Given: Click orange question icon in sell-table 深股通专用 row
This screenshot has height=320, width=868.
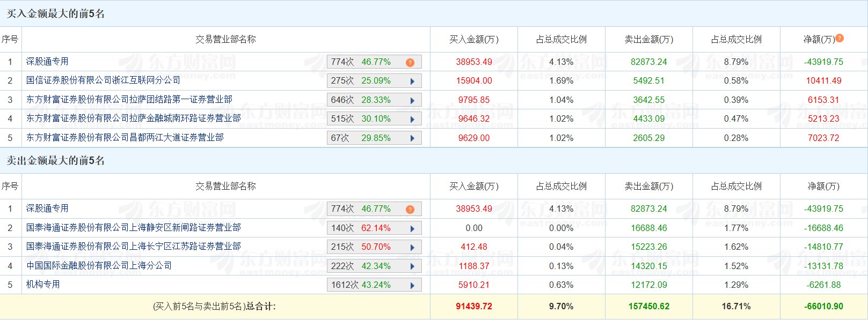Looking at the screenshot, I should [x=410, y=209].
